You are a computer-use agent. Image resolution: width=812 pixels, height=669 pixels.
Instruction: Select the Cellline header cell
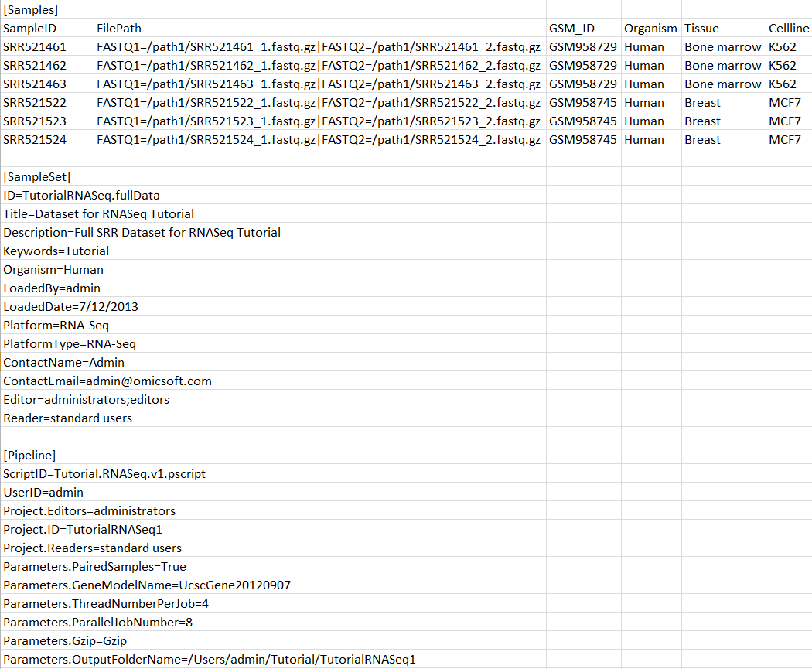789,28
